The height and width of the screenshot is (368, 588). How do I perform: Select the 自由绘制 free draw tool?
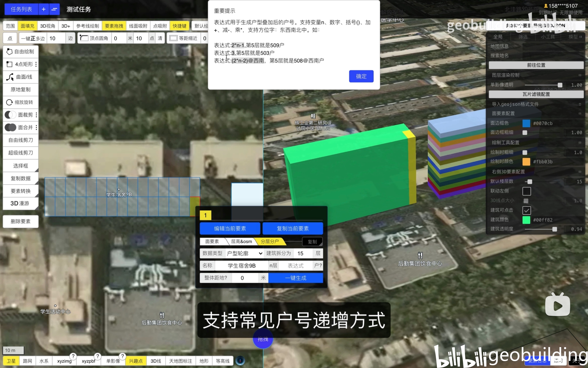[21, 51]
